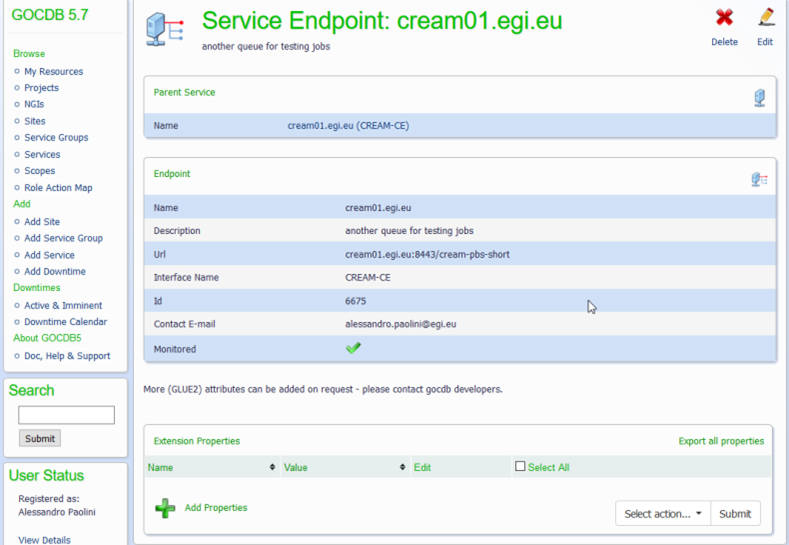Click the Id value 6675
Image resolution: width=789 pixels, height=545 pixels.
[x=355, y=301]
